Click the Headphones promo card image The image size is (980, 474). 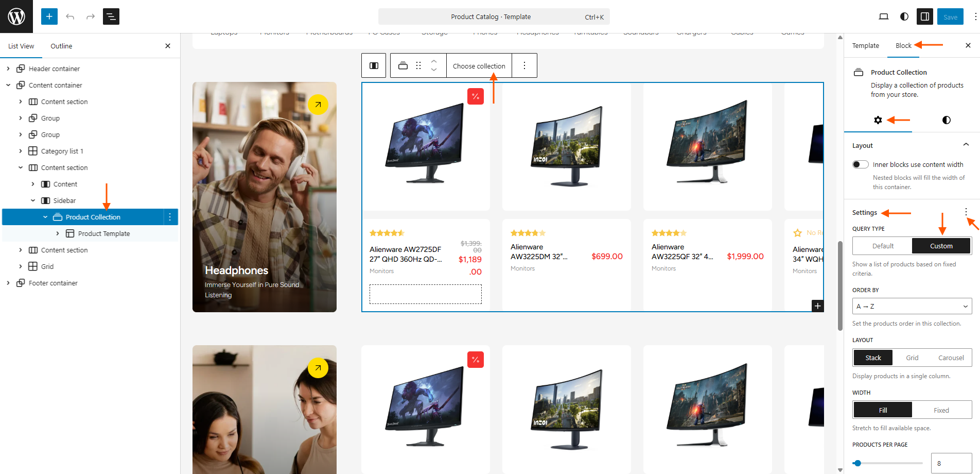click(x=265, y=197)
